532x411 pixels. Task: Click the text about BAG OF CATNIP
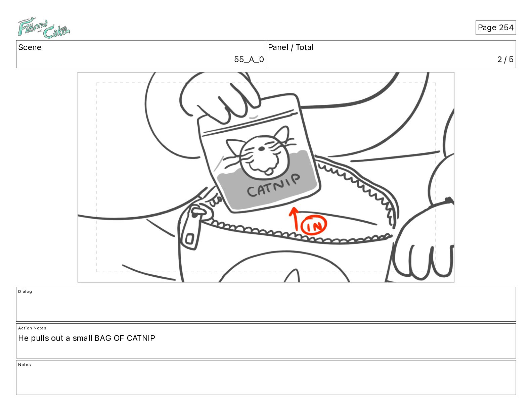click(x=87, y=338)
